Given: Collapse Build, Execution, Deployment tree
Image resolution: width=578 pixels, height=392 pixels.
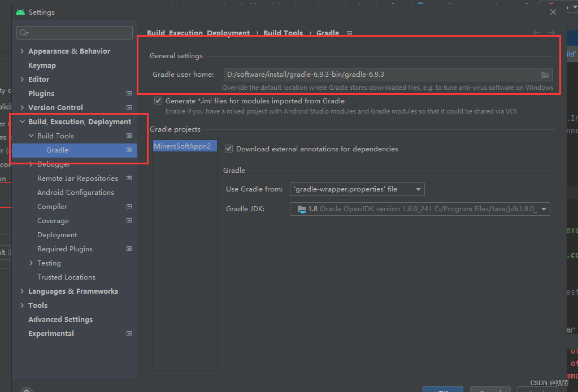Looking at the screenshot, I should (22, 121).
